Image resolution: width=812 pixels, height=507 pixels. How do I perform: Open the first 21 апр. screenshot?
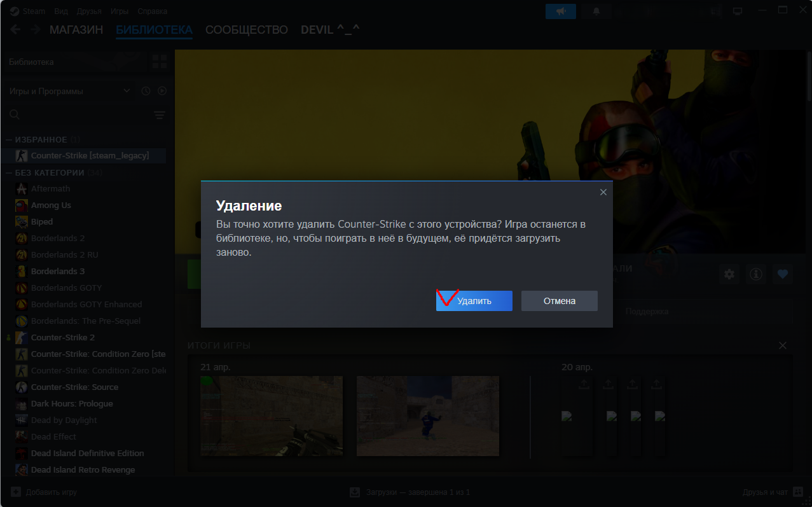[272, 416]
